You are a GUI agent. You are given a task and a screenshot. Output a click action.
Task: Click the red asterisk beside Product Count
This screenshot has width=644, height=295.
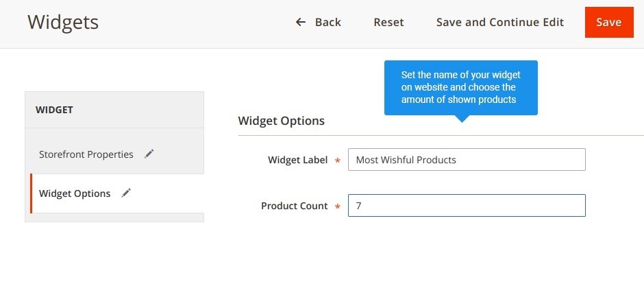pos(338,206)
